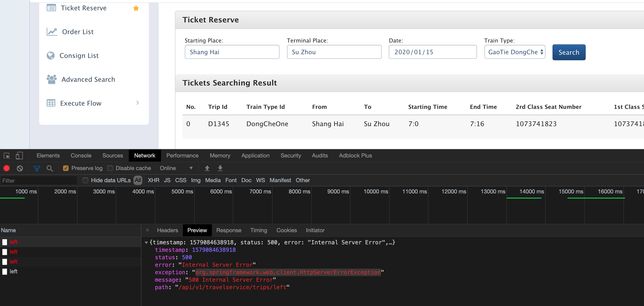Click the Execute Flow grid icon
Screen dimensions: 644x306
(51, 103)
